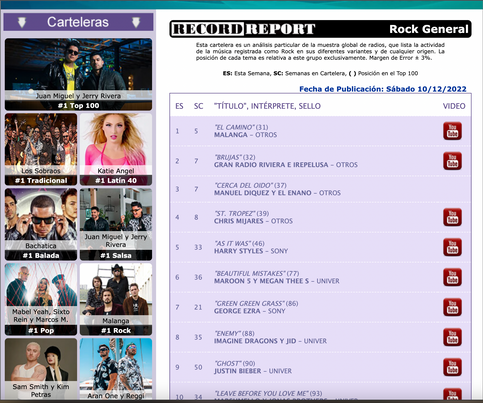Click artist CHRIS MIJARES
Screen dimensions: 483x403
coord(239,221)
